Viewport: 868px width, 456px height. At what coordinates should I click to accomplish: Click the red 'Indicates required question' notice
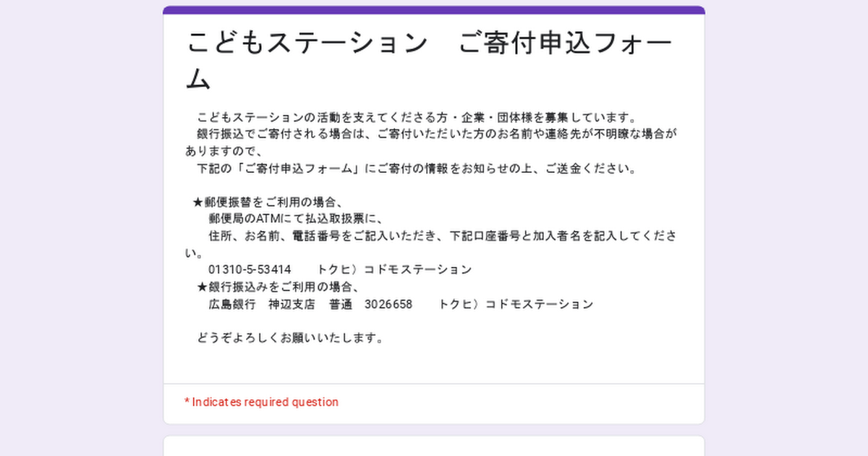261,402
